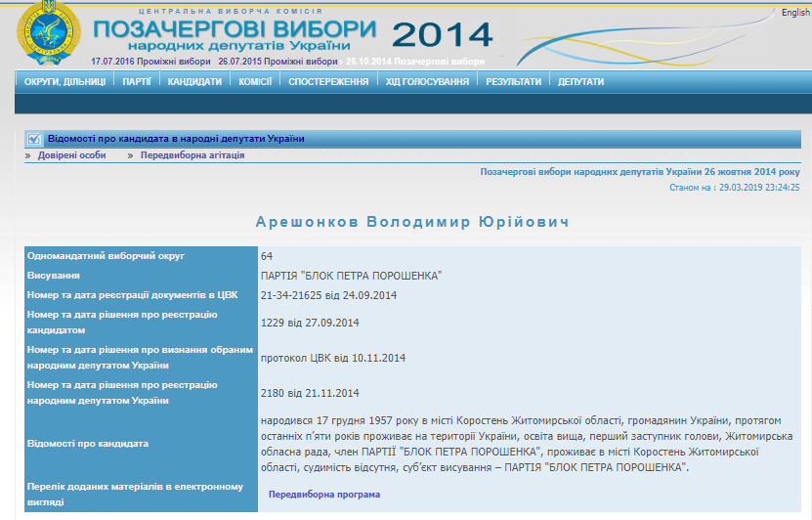This screenshot has width=812, height=520.
Task: Open the Округи, дільниці menu
Action: (x=65, y=82)
